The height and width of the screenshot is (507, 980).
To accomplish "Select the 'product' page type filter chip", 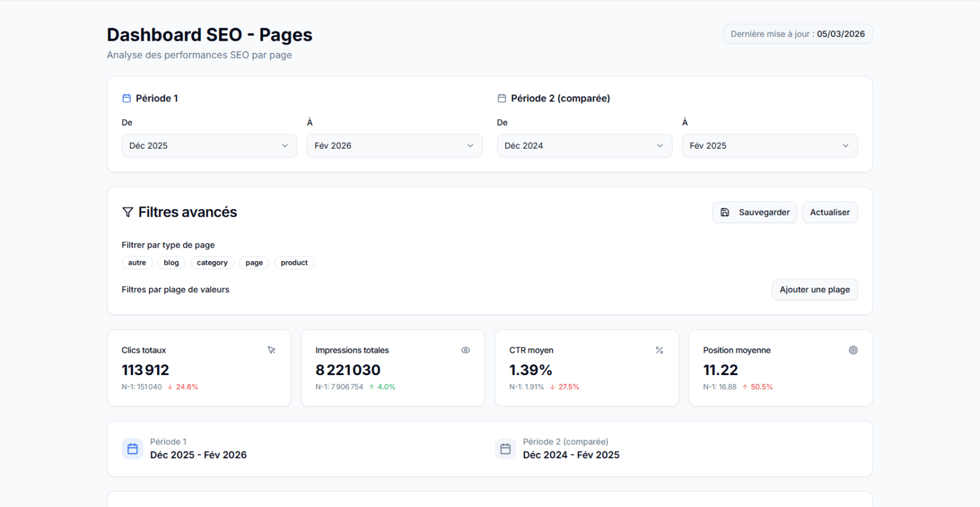I will point(294,263).
